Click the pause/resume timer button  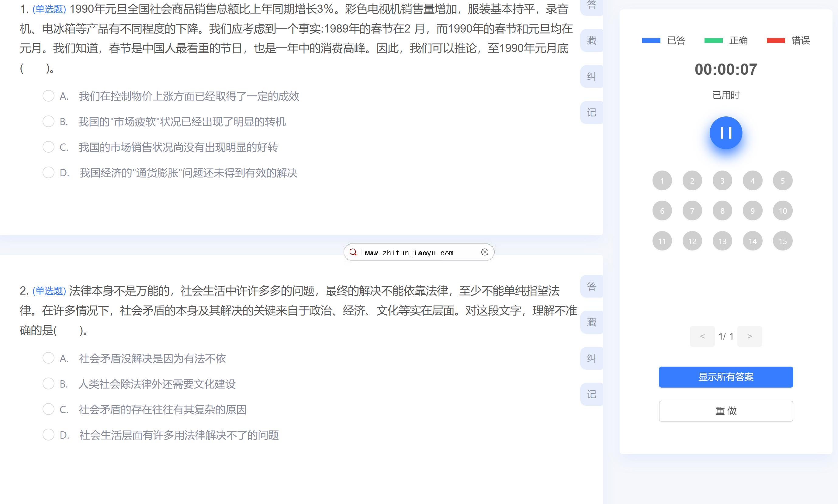coord(725,132)
